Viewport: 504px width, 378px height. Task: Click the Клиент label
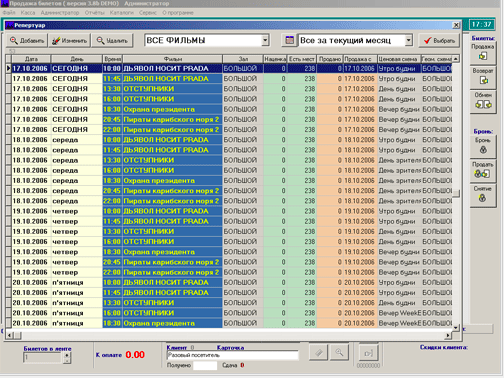coord(177,348)
